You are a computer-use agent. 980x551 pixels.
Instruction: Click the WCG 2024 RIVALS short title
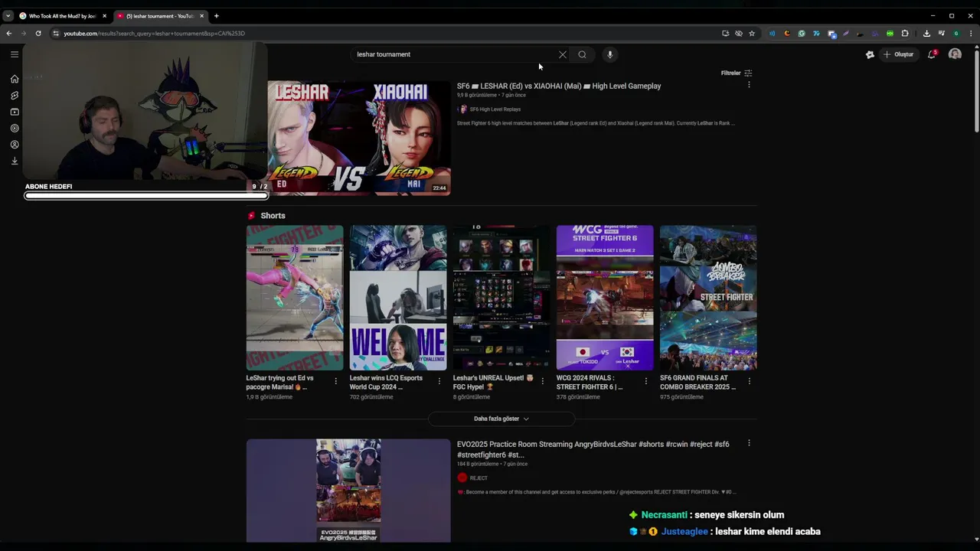point(590,383)
